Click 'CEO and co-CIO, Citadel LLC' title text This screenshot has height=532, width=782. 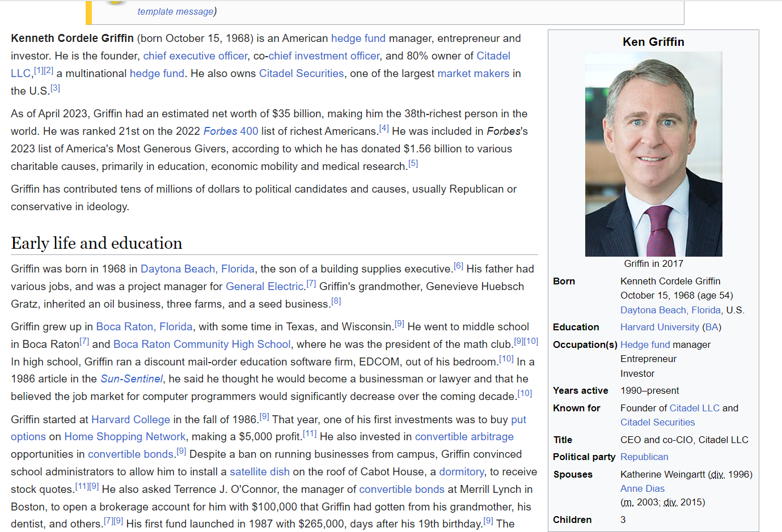tap(684, 440)
